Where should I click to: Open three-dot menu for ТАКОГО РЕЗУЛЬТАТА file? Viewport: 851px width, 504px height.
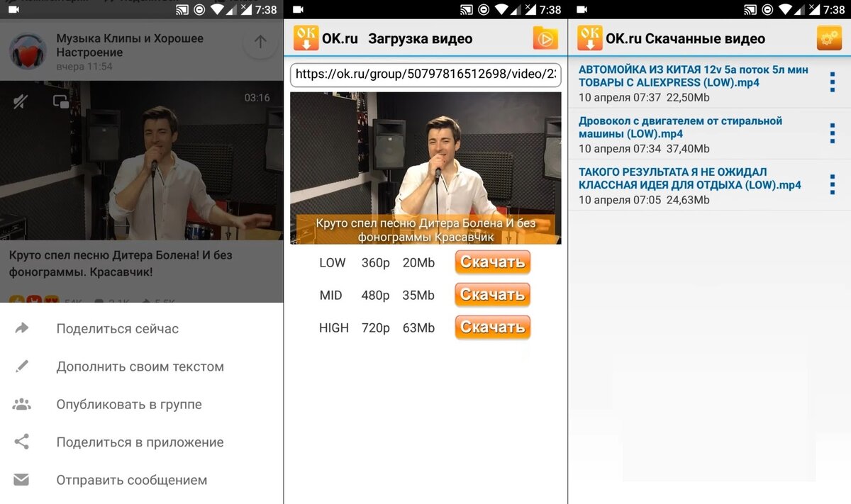coord(833,184)
